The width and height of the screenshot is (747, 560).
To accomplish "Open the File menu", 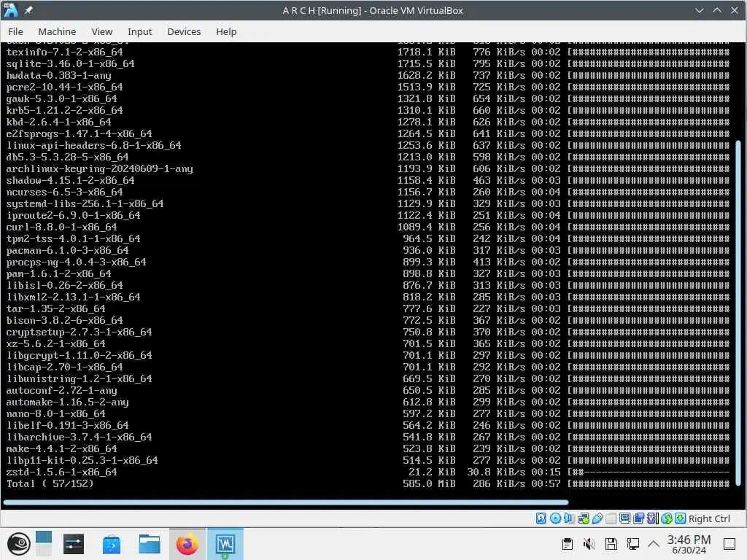I will pyautogui.click(x=15, y=31).
